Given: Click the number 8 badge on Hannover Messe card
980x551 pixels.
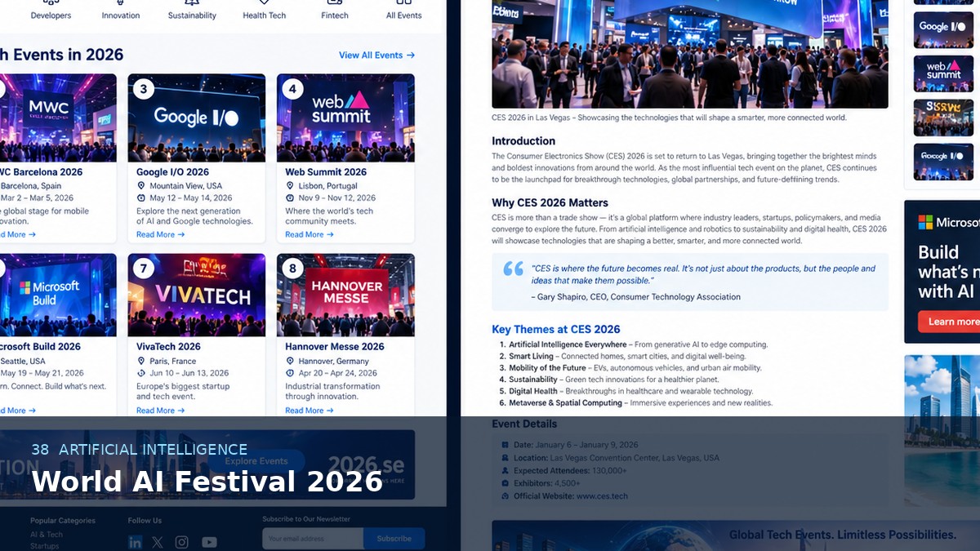Looking at the screenshot, I should coord(292,269).
